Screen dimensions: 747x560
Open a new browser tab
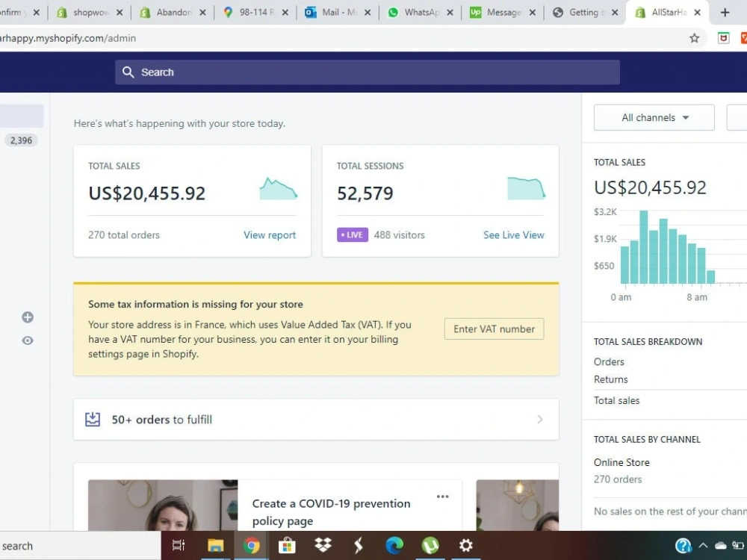(725, 13)
